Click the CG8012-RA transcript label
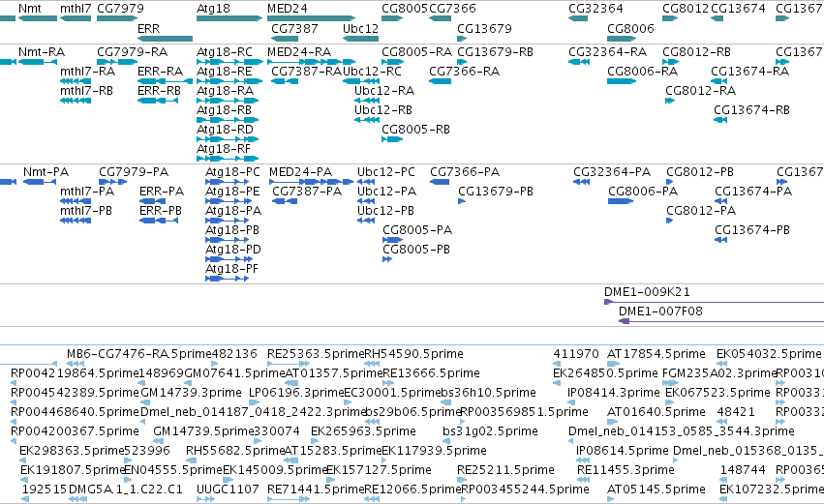 700,91
